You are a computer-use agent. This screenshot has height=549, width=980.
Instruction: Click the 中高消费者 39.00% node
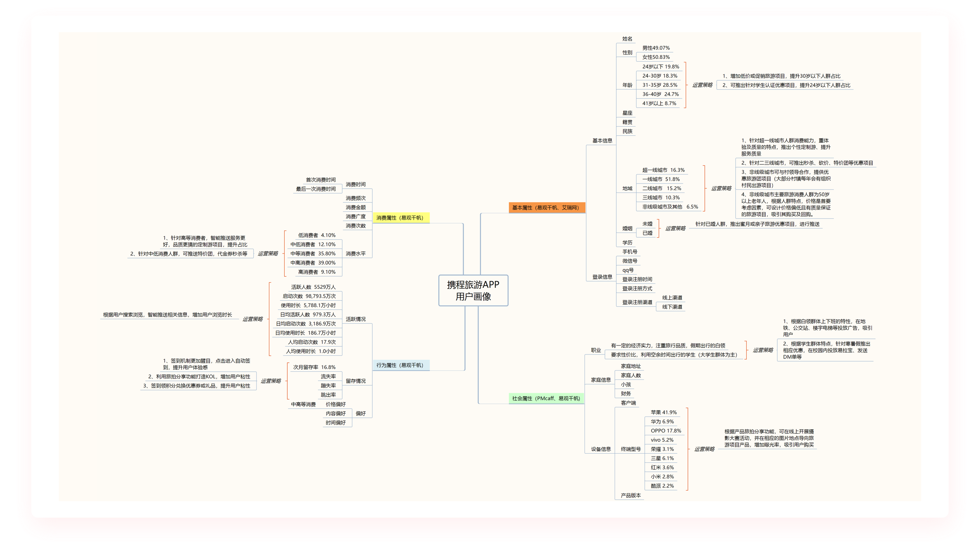tap(313, 263)
